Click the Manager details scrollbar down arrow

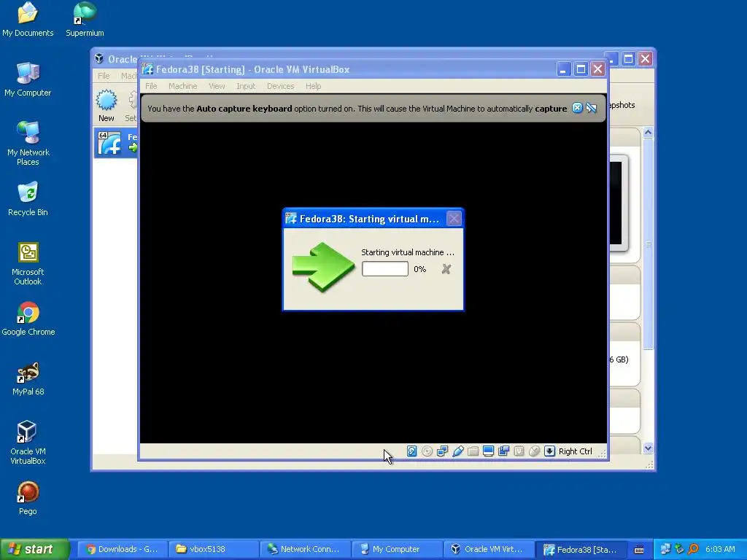coord(648,448)
